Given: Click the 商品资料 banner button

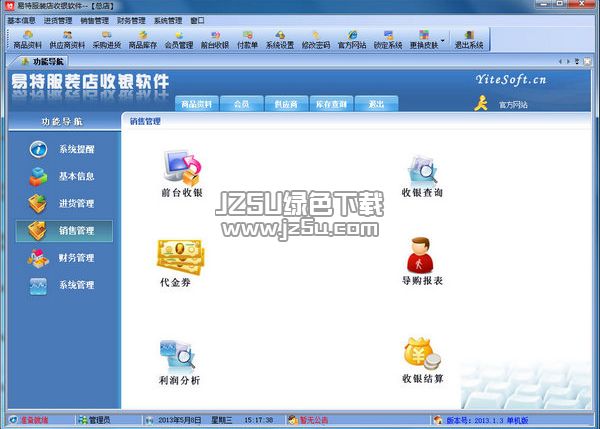Looking at the screenshot, I should tap(197, 104).
